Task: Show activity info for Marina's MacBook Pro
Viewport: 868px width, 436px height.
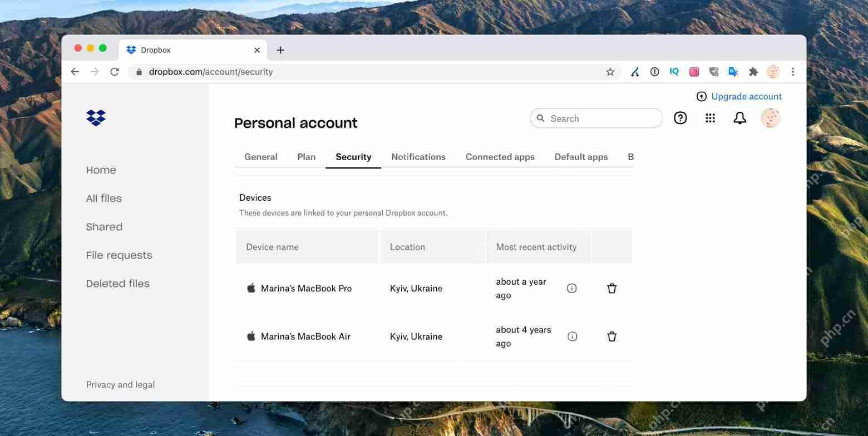Action: (x=571, y=288)
